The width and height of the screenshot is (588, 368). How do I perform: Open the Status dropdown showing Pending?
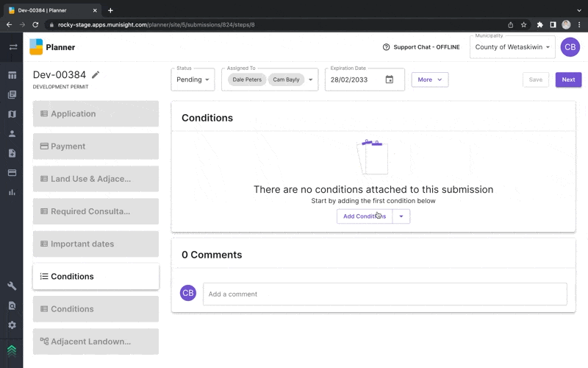[x=193, y=79]
